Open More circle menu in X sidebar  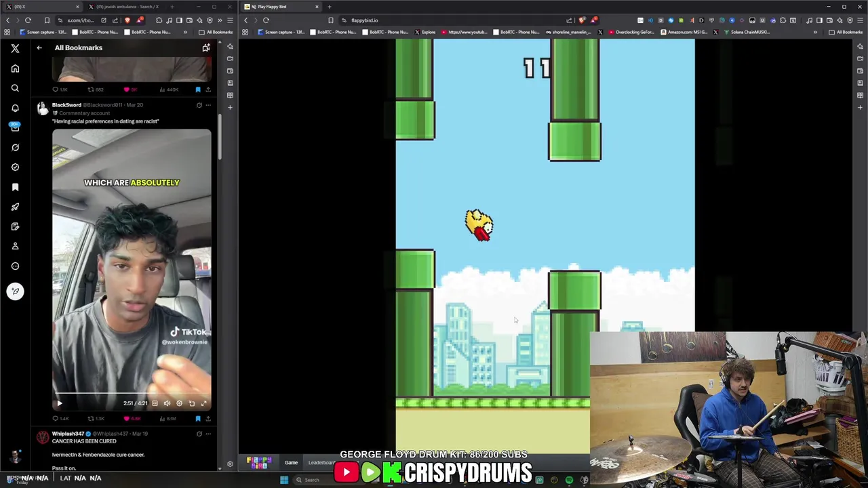[x=15, y=266]
